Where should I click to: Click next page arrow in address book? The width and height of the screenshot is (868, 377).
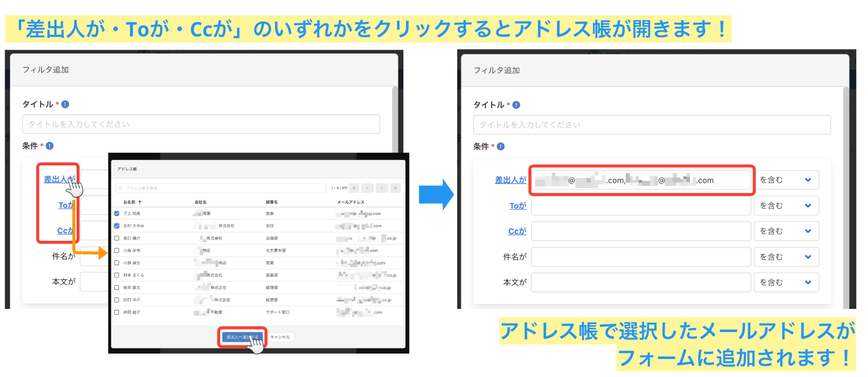(x=382, y=188)
